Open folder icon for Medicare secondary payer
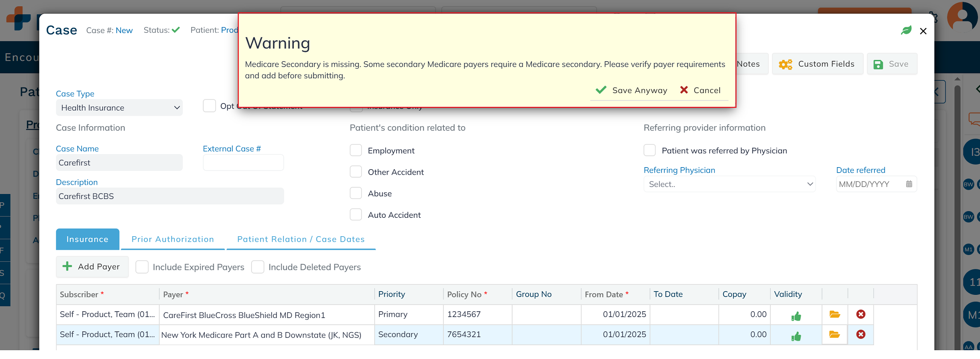980x359 pixels. (834, 335)
